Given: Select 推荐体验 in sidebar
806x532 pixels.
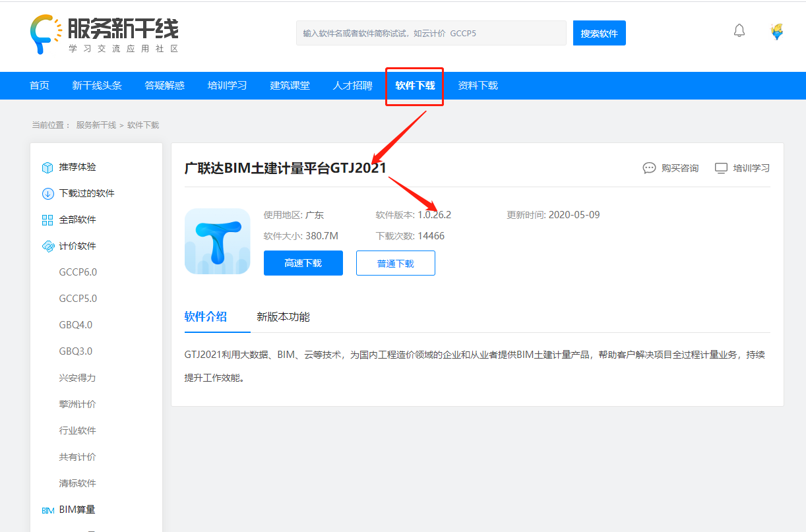Looking at the screenshot, I should point(78,167).
